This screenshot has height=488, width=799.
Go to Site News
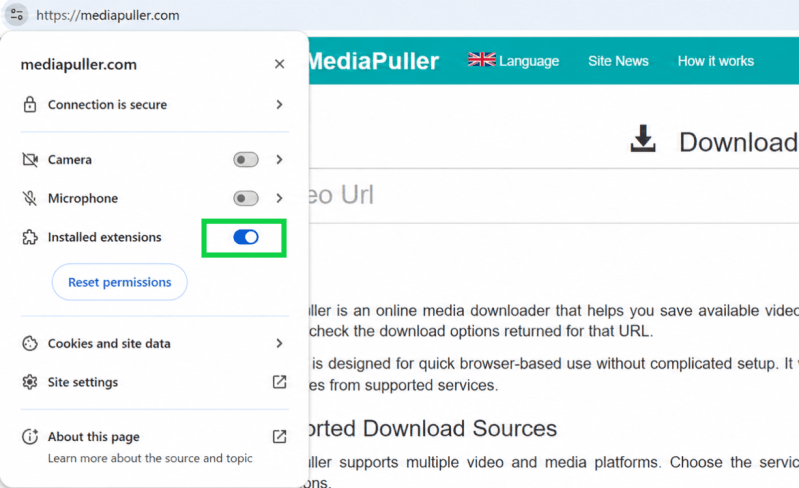click(x=618, y=61)
